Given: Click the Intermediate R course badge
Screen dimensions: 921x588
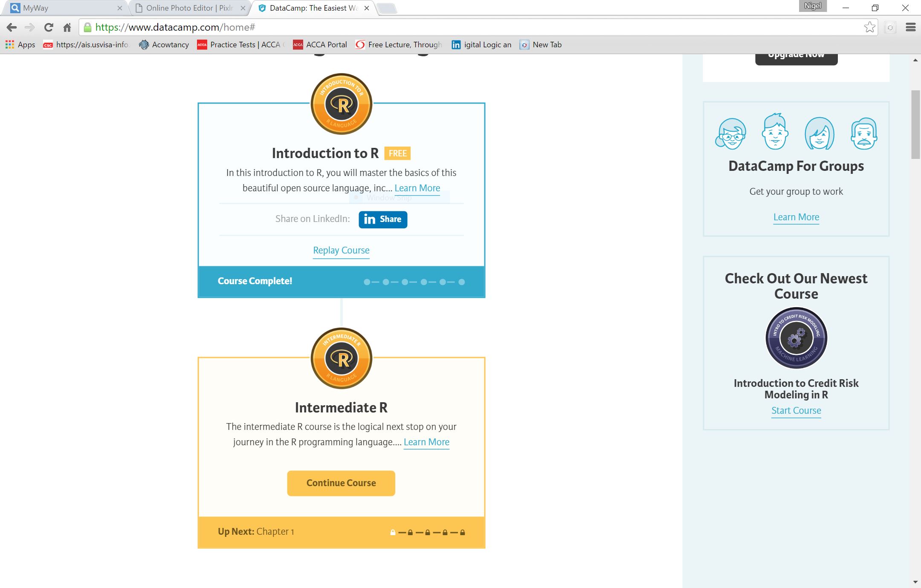Looking at the screenshot, I should (341, 358).
